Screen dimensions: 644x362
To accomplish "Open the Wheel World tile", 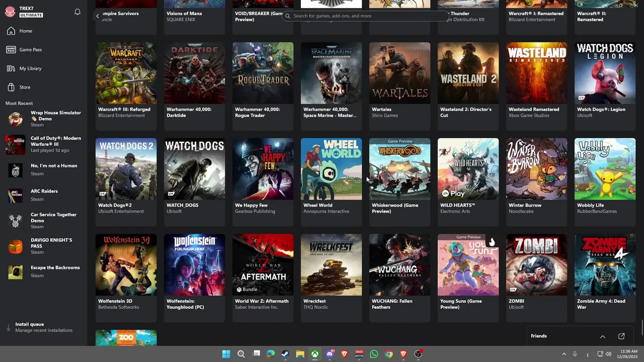I will point(331,183).
